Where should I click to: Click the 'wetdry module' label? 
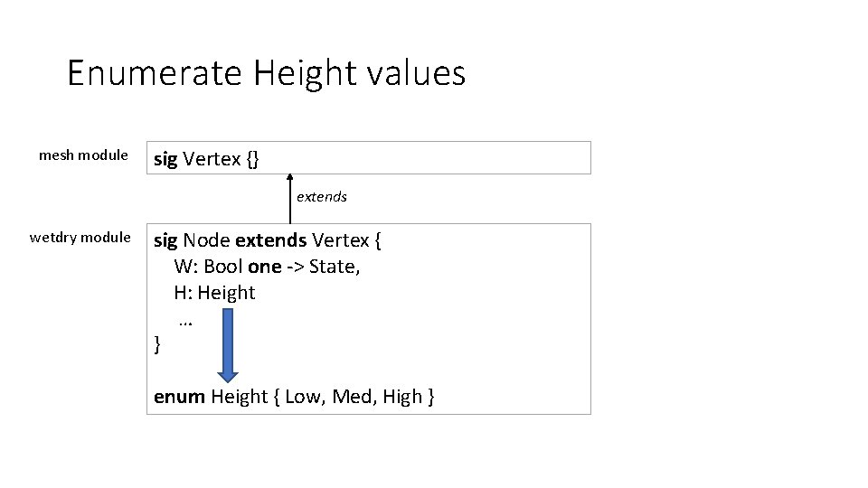pos(80,238)
